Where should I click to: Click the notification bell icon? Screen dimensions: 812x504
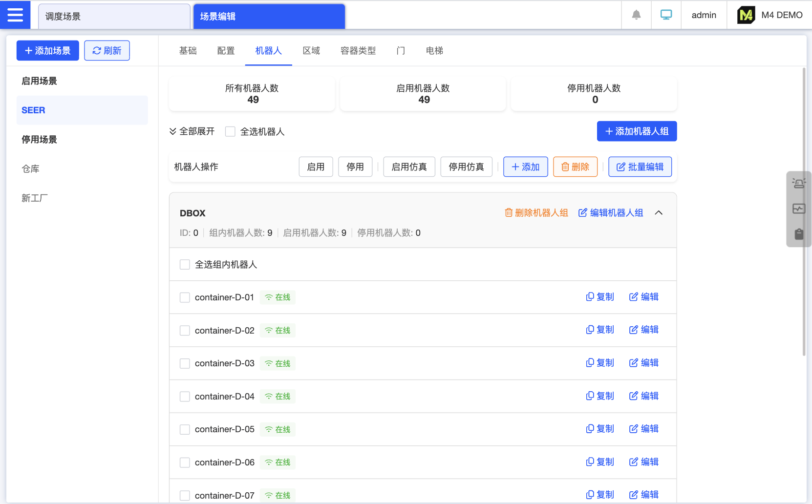click(x=636, y=15)
